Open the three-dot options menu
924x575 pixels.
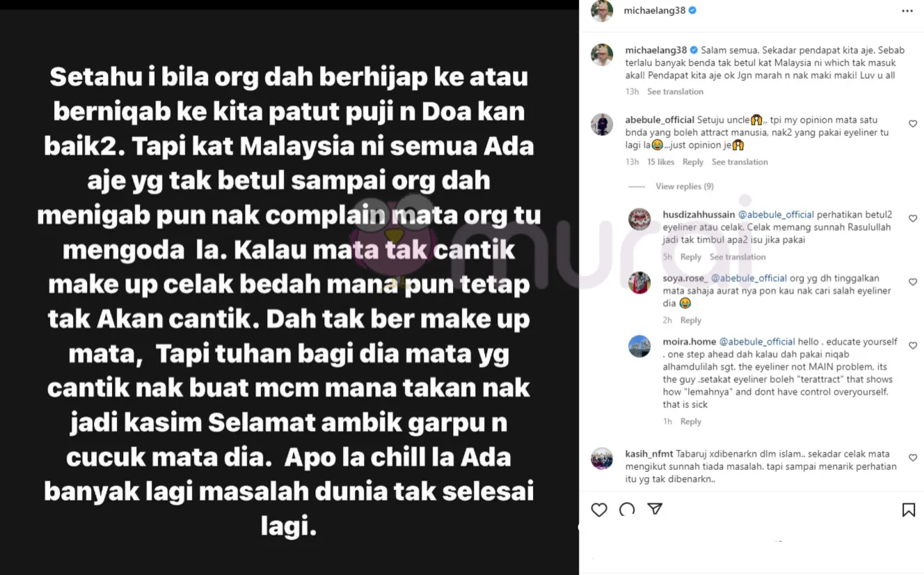[907, 11]
